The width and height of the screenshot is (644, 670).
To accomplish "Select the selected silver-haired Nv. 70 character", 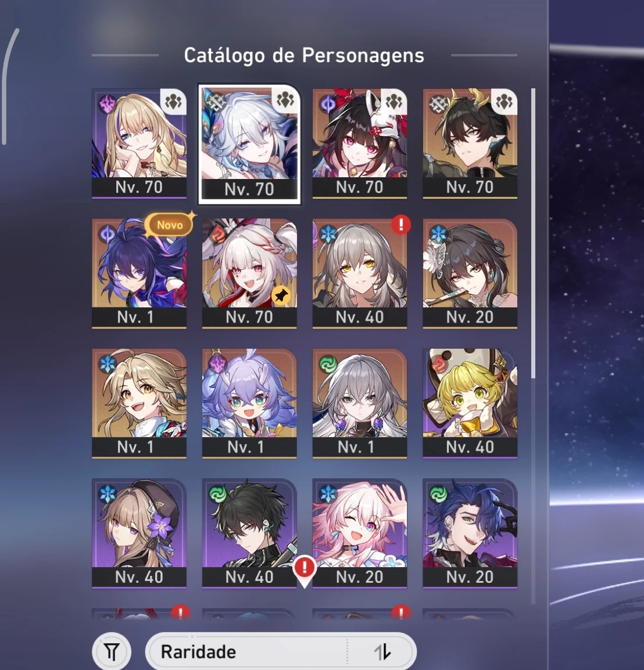I will 249,144.
